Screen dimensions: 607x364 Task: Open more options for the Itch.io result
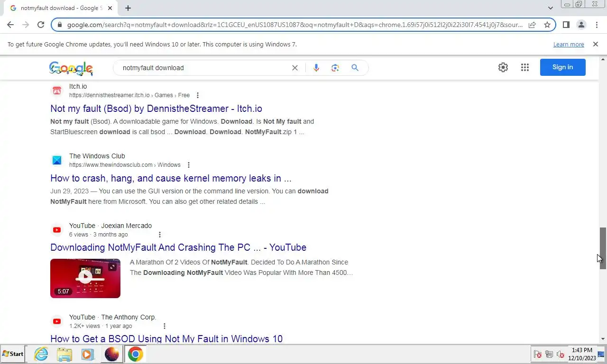click(198, 95)
